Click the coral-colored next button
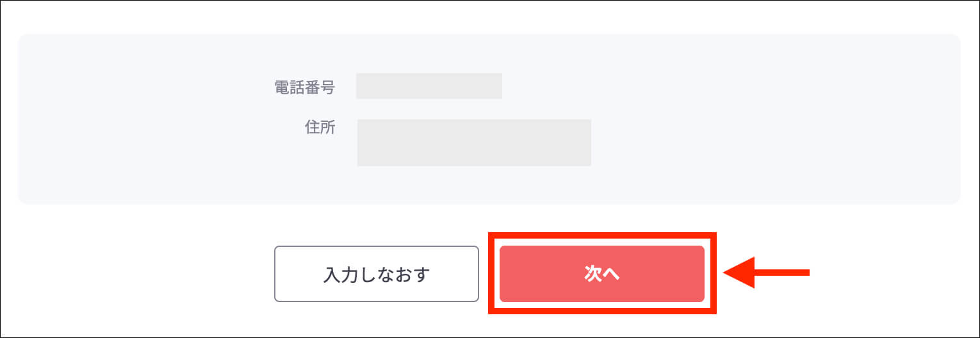 point(601,274)
